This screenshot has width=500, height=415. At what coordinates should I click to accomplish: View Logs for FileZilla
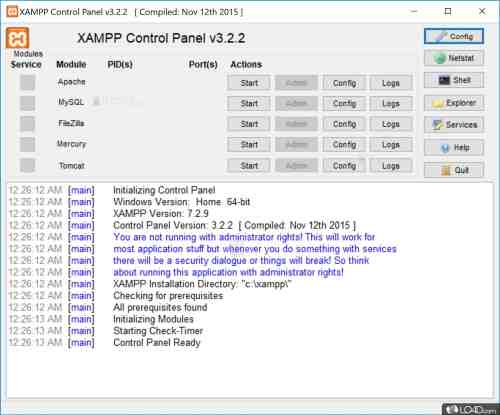coord(391,124)
